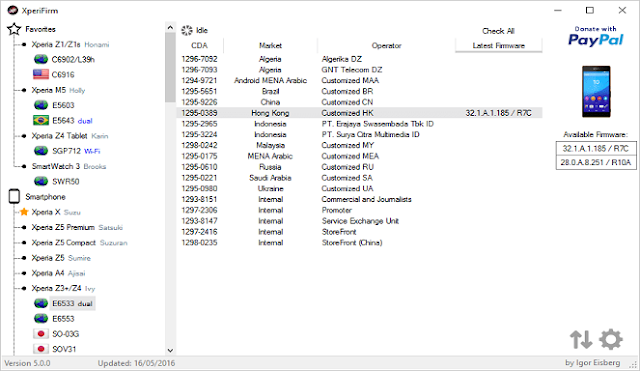The image size is (640, 371).
Task: Select the GNT Telecom DZ row
Action: coord(359,70)
